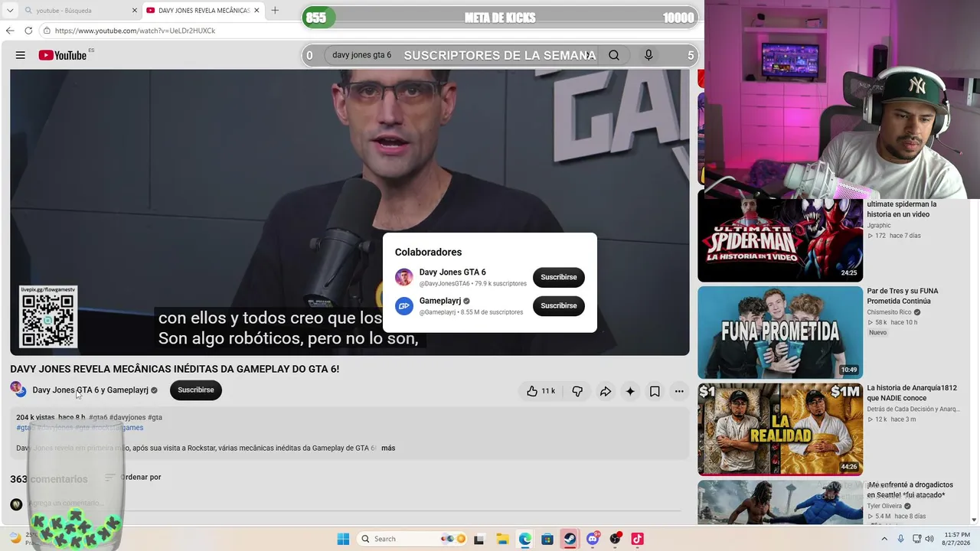Open the 'Ordenar por' comment sort menu
980x551 pixels.
coord(133,477)
